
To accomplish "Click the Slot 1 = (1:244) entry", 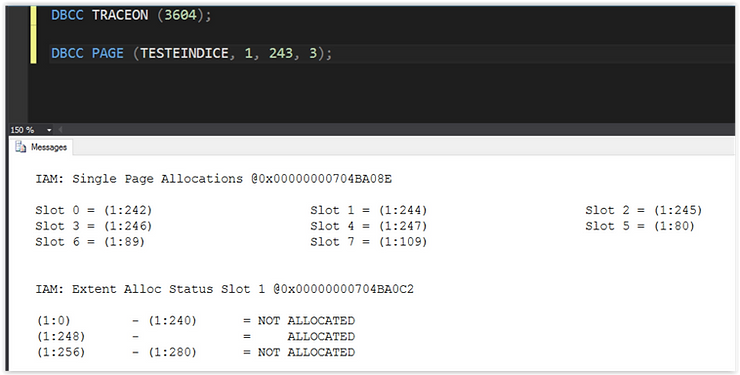I will click(369, 210).
